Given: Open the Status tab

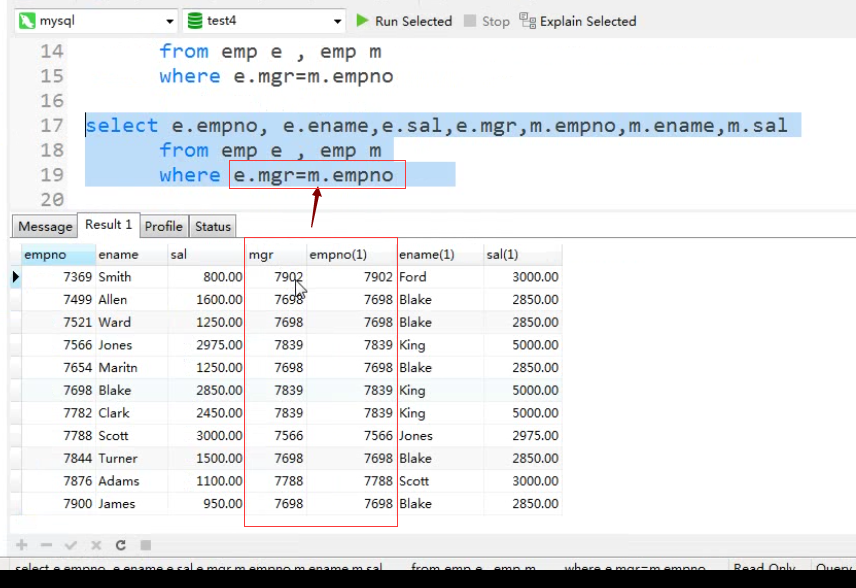Looking at the screenshot, I should tap(213, 227).
